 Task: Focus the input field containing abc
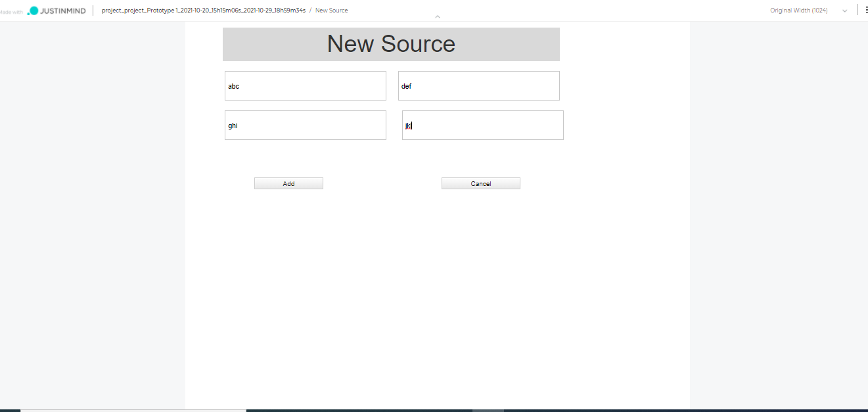point(305,86)
